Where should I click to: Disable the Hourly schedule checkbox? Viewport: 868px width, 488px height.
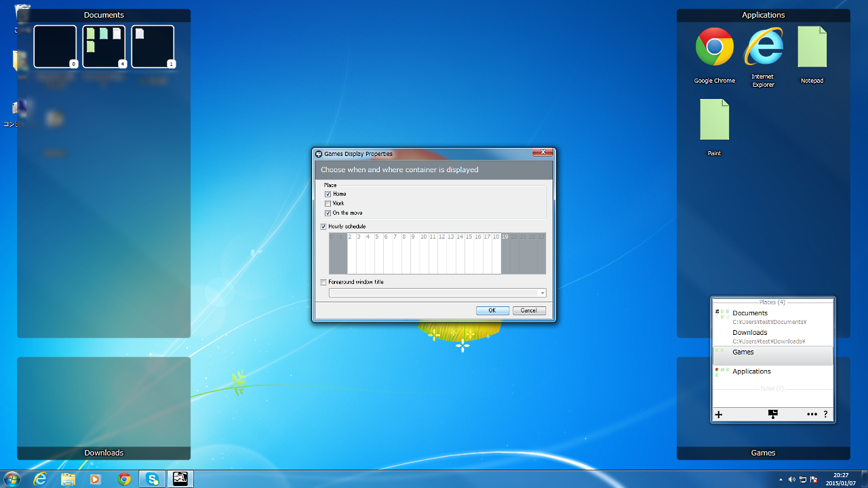pos(323,226)
